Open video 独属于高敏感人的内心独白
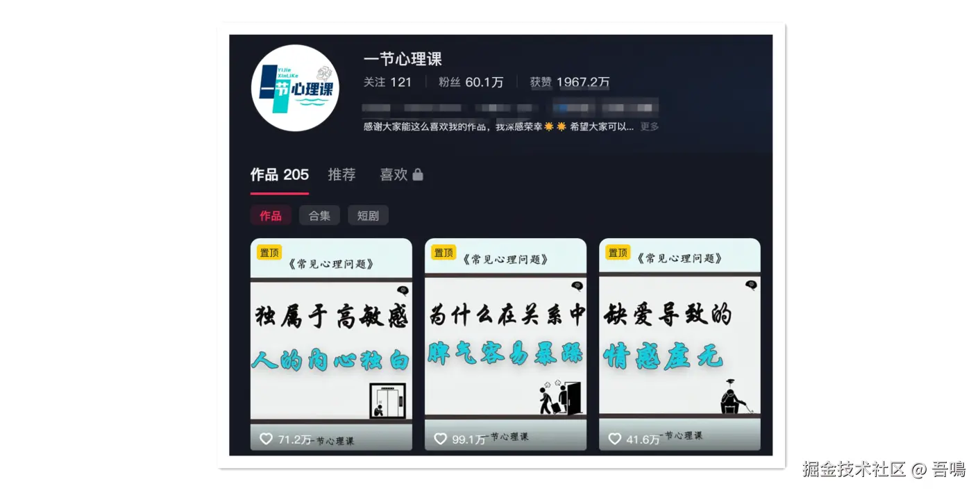The width and height of the screenshot is (980, 493). coord(331,344)
